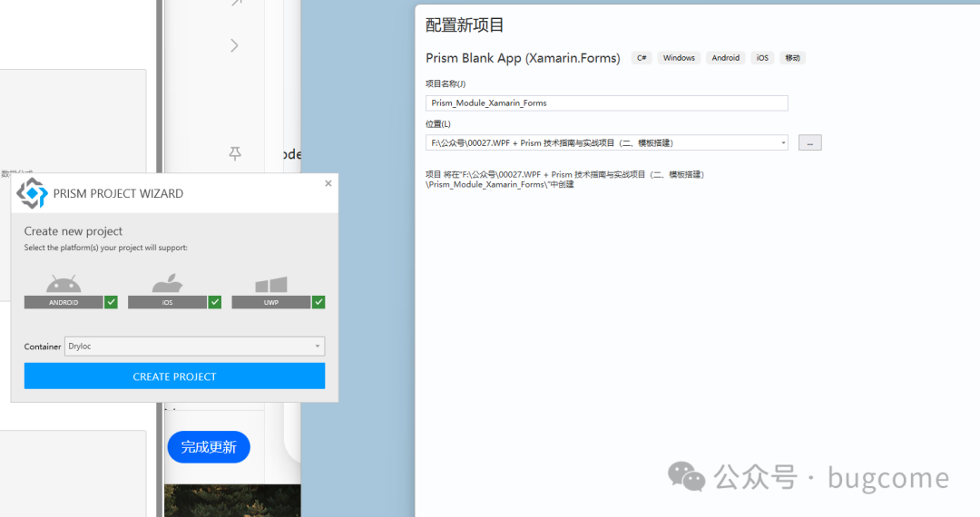Select the Windows UWP icon
Screen dimensions: 980x517
coord(271,285)
